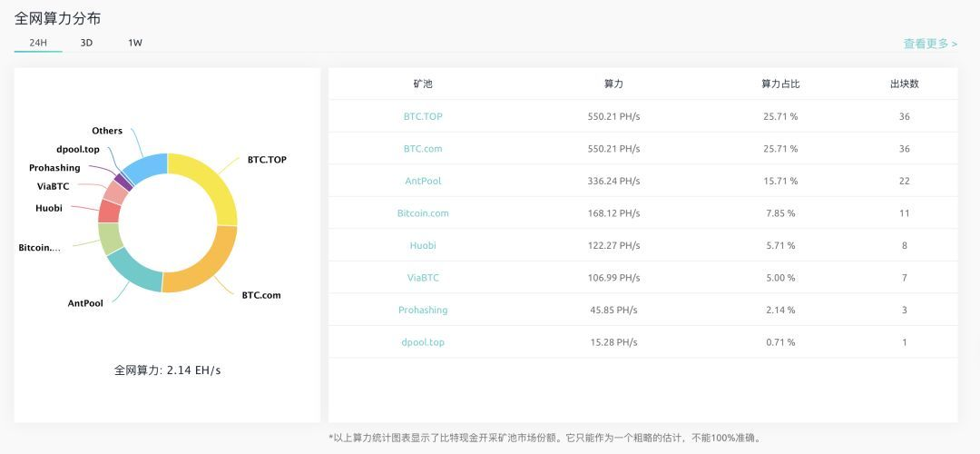Click the 7.85 % share cell
980x454 pixels.
pos(780,213)
